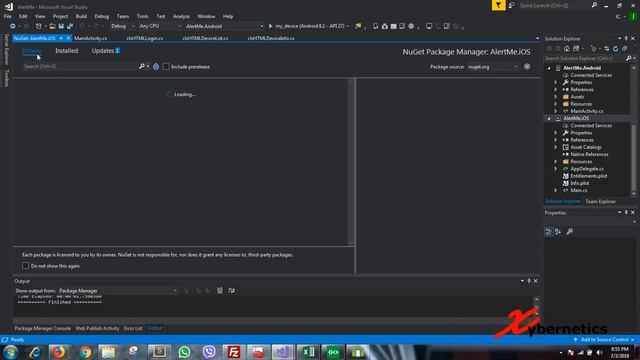The image size is (640, 360).
Task: Open the Build menu
Action: 81,16
